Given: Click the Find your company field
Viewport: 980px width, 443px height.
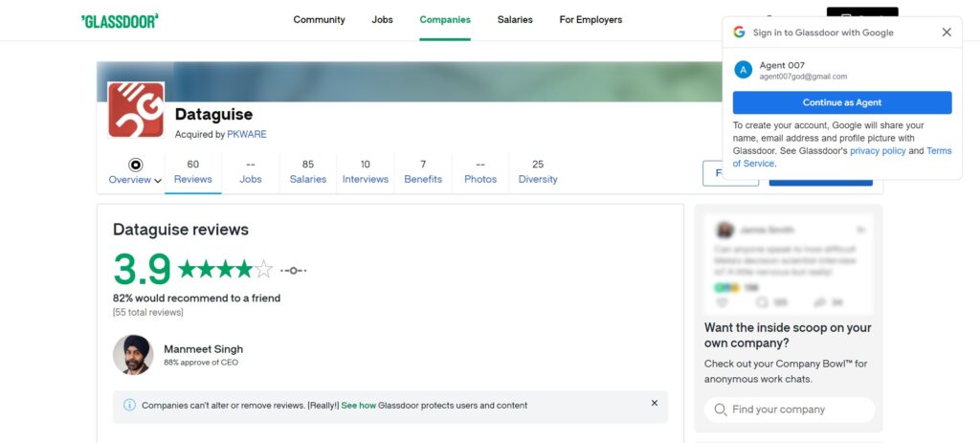Looking at the screenshot, I should pos(790,410).
